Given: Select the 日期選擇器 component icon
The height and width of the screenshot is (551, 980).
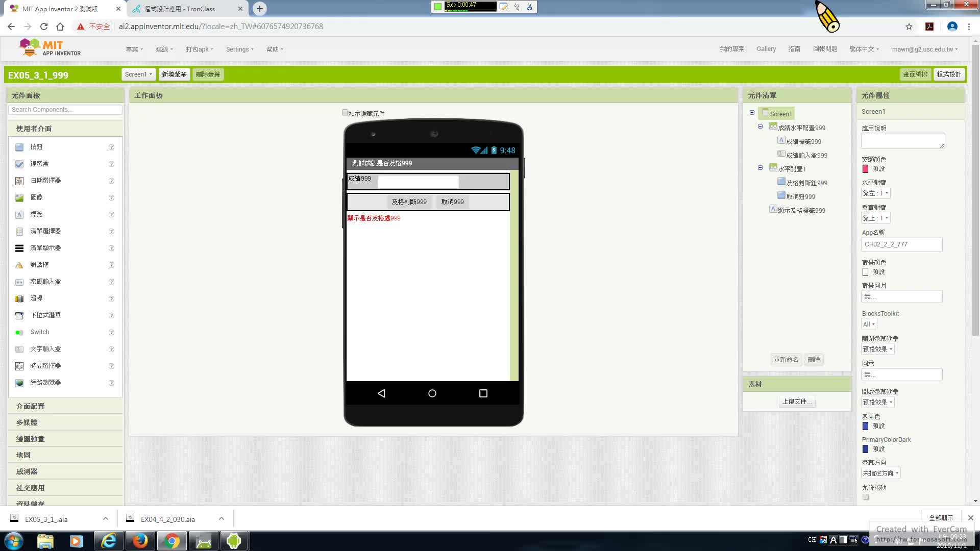Looking at the screenshot, I should [19, 181].
